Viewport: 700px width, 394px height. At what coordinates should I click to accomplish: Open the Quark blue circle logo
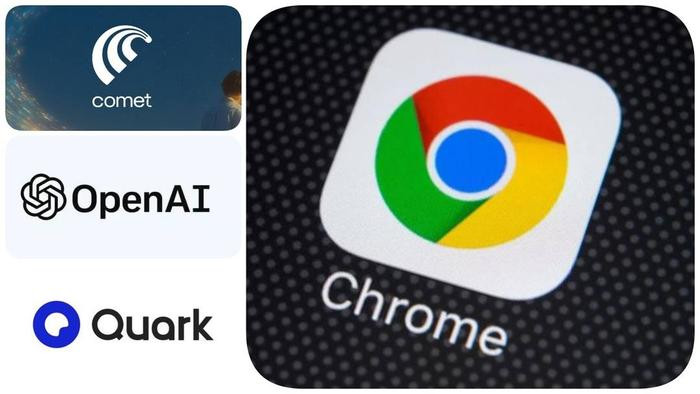tap(57, 324)
